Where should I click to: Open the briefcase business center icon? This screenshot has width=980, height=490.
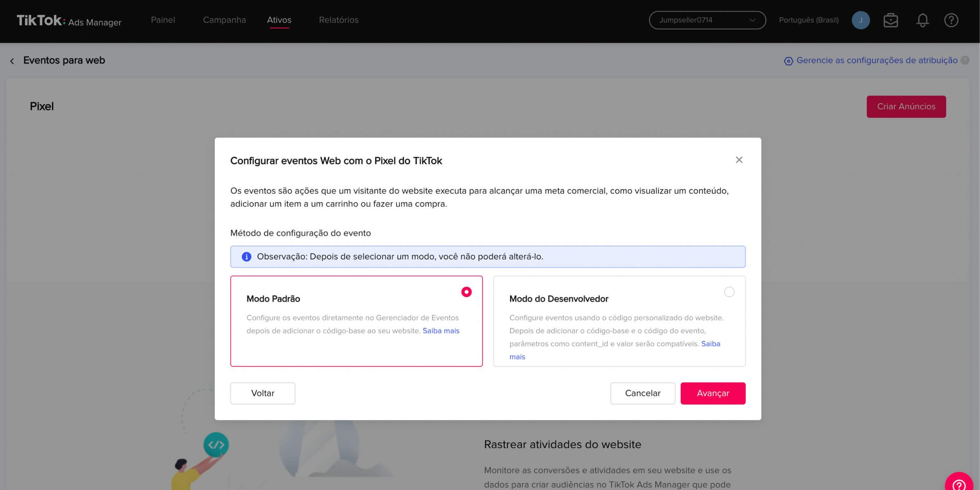tap(891, 20)
